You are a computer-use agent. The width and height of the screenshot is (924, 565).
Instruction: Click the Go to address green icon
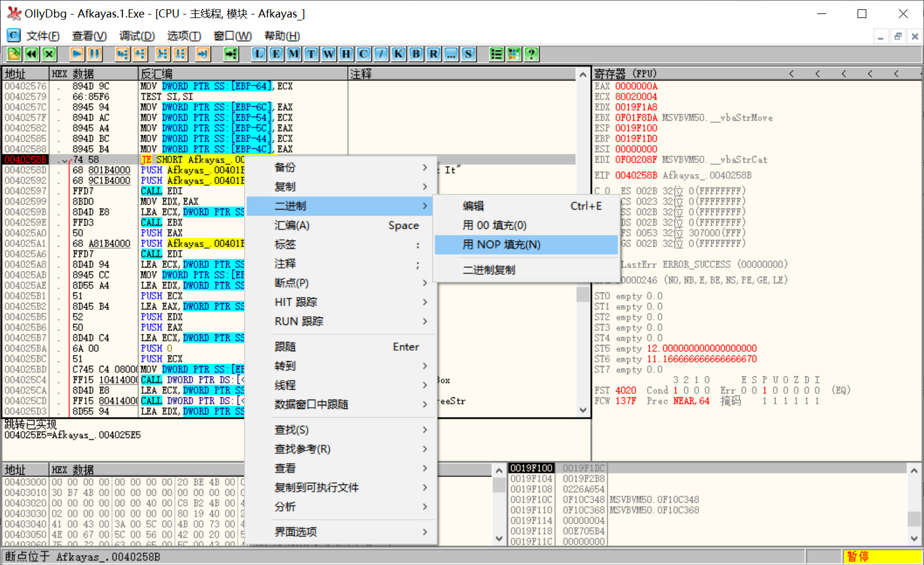coord(231,54)
